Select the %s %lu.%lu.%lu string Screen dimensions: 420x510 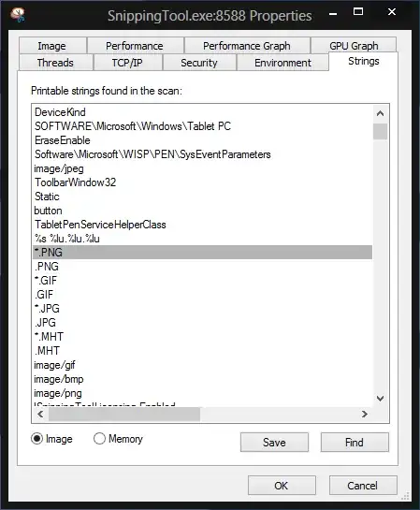click(x=203, y=239)
